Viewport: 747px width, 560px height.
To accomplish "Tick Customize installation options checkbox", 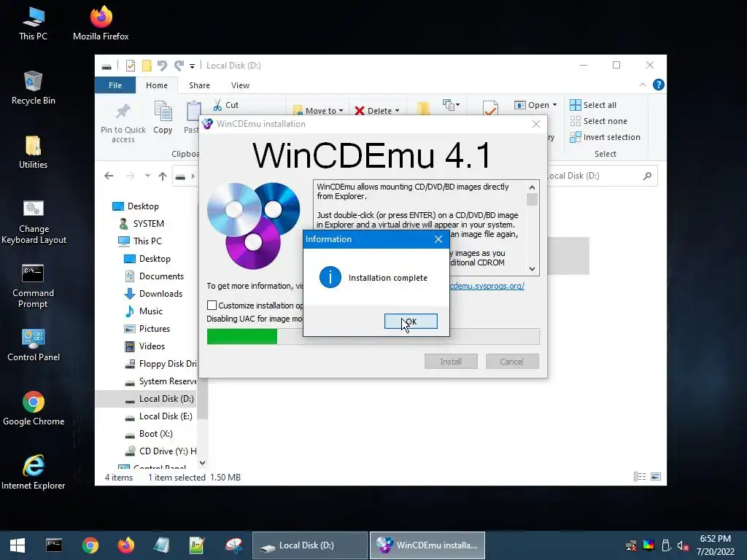I will pyautogui.click(x=212, y=306).
